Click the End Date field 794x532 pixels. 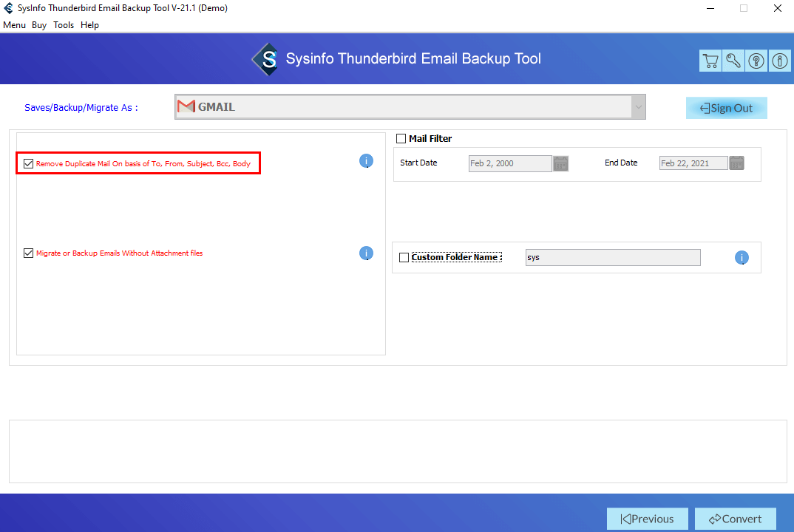click(693, 163)
